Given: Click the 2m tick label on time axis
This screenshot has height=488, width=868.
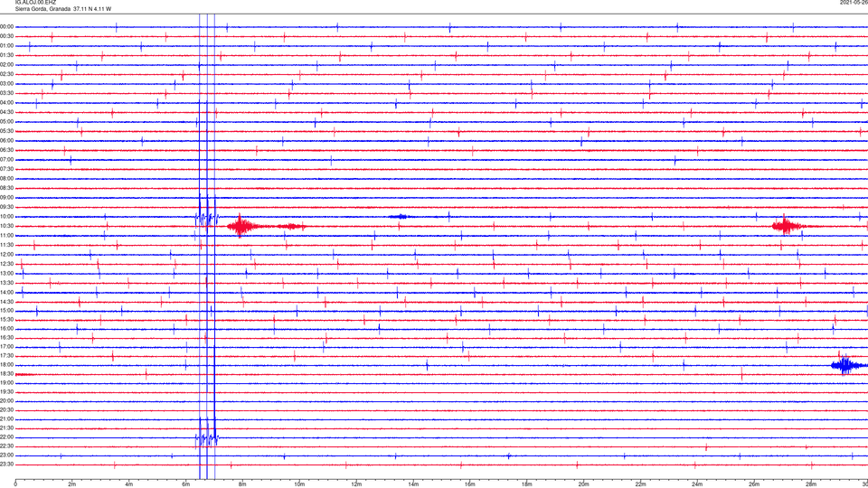Looking at the screenshot, I should (72, 484).
